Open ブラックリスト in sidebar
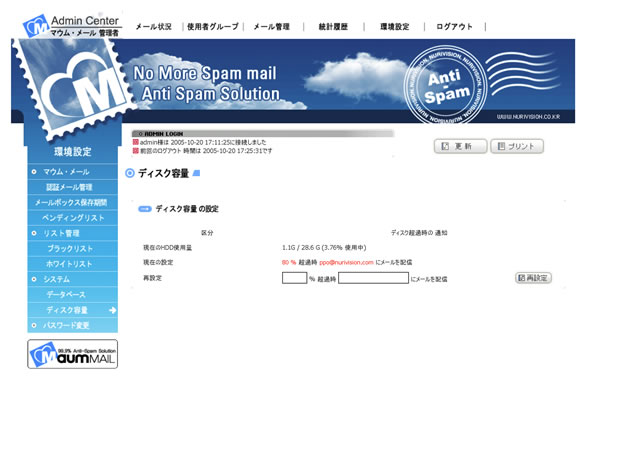Viewport: 640px width, 452px height. [72, 249]
